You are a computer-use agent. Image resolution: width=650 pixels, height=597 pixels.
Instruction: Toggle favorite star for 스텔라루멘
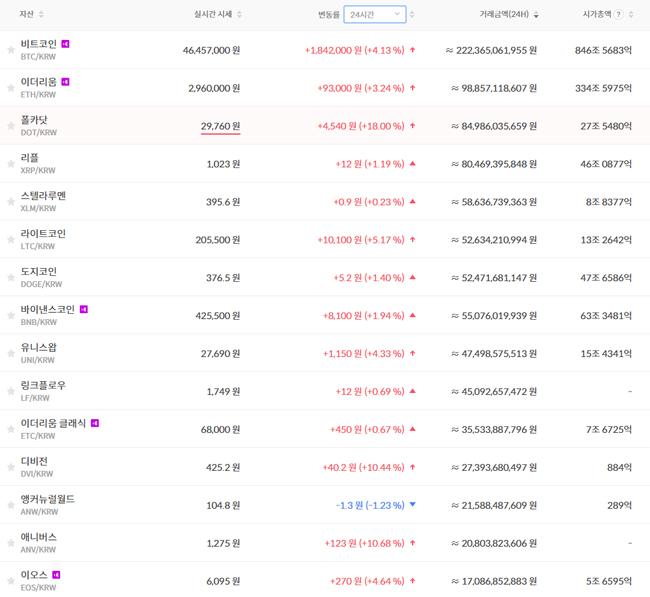pos(9,201)
